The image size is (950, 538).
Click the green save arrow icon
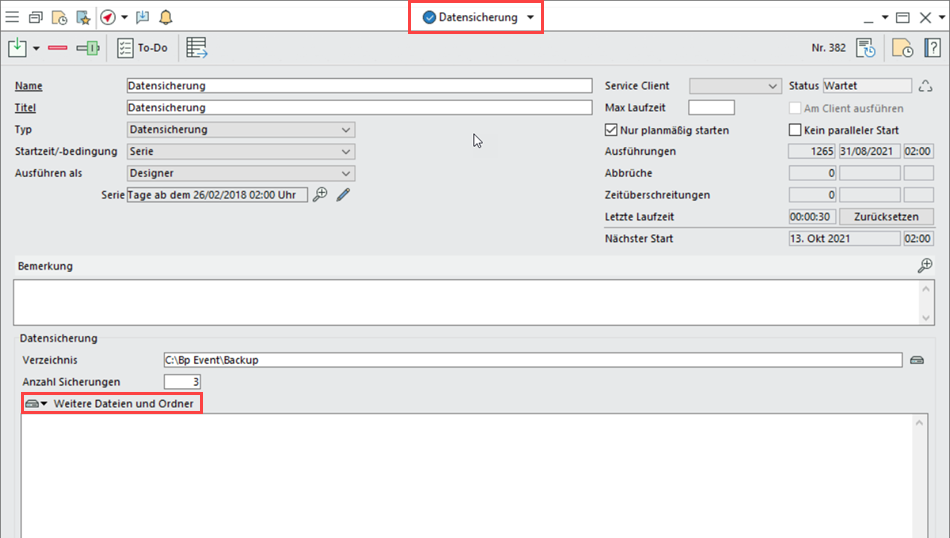tap(17, 48)
